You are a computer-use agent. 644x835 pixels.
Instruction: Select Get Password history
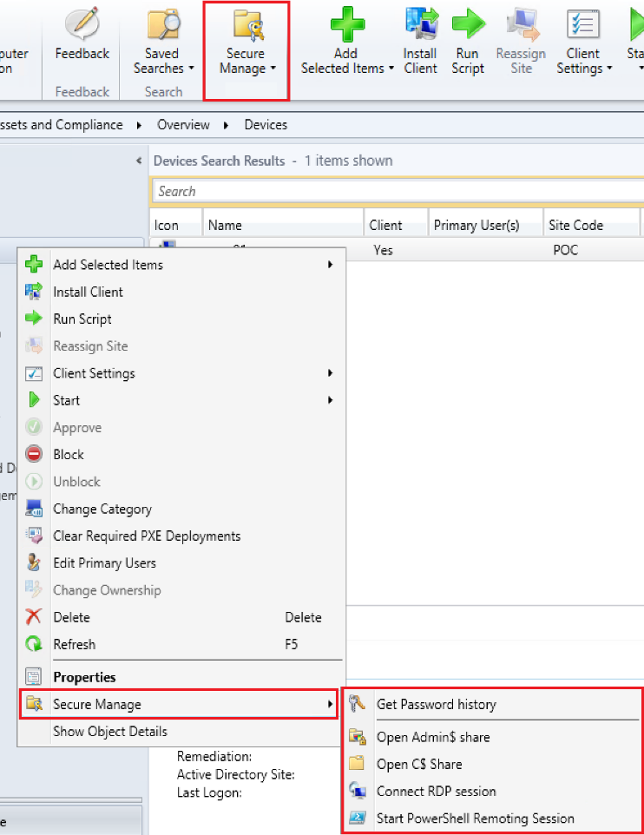[x=436, y=704]
